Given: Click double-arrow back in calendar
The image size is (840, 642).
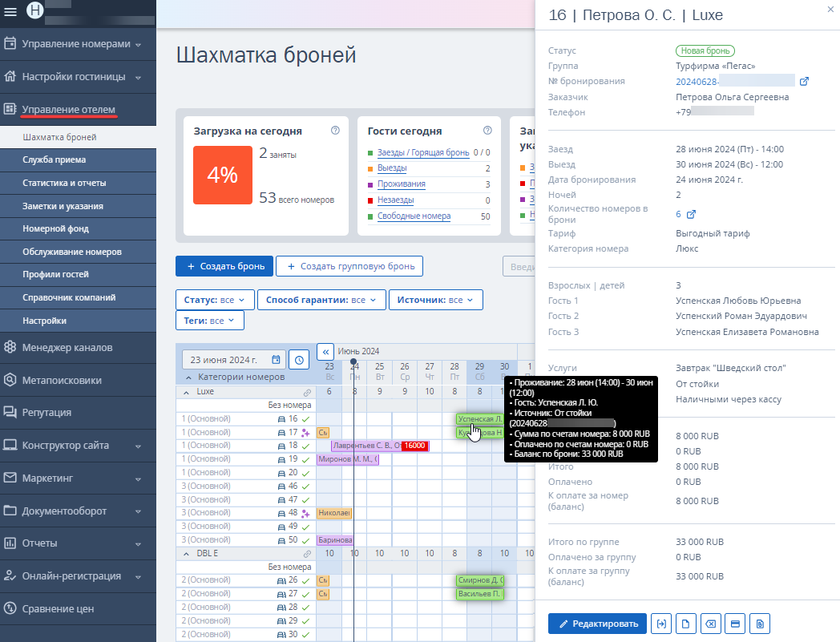Looking at the screenshot, I should point(325,352).
